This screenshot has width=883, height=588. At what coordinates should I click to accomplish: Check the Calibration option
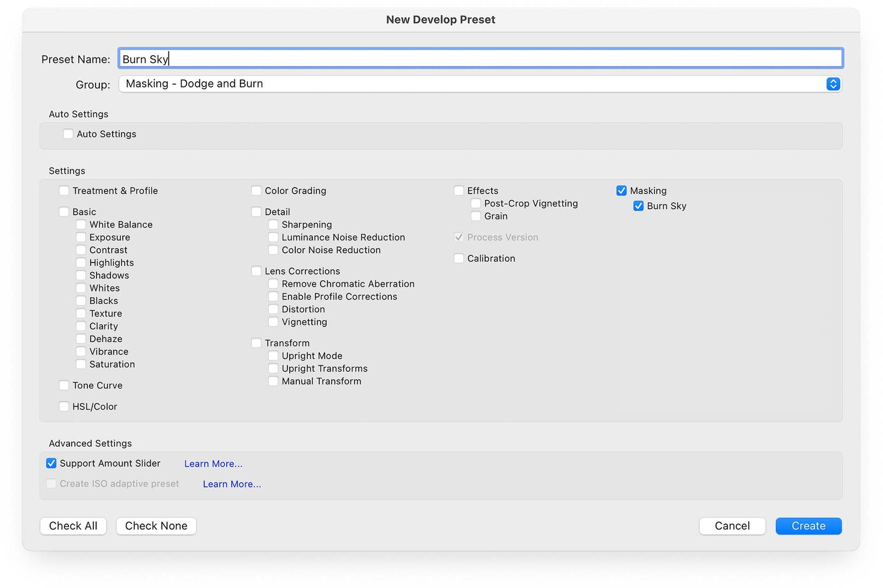(x=459, y=259)
